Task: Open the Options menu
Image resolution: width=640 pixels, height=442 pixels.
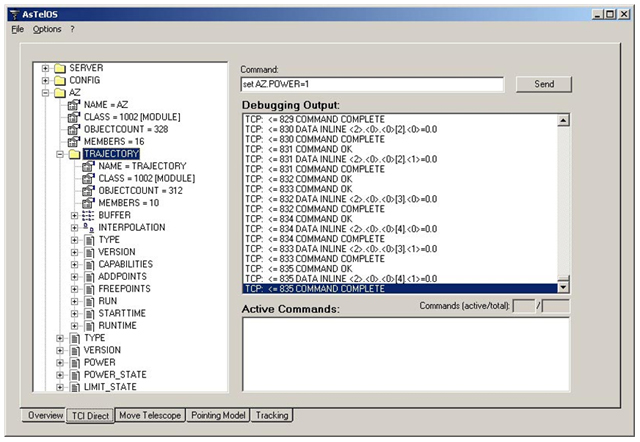Action: pos(47,29)
